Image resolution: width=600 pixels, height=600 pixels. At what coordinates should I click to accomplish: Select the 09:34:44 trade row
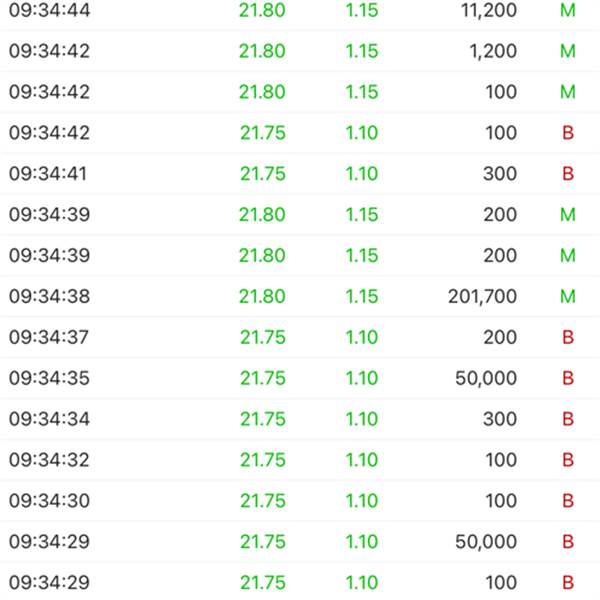(x=300, y=10)
